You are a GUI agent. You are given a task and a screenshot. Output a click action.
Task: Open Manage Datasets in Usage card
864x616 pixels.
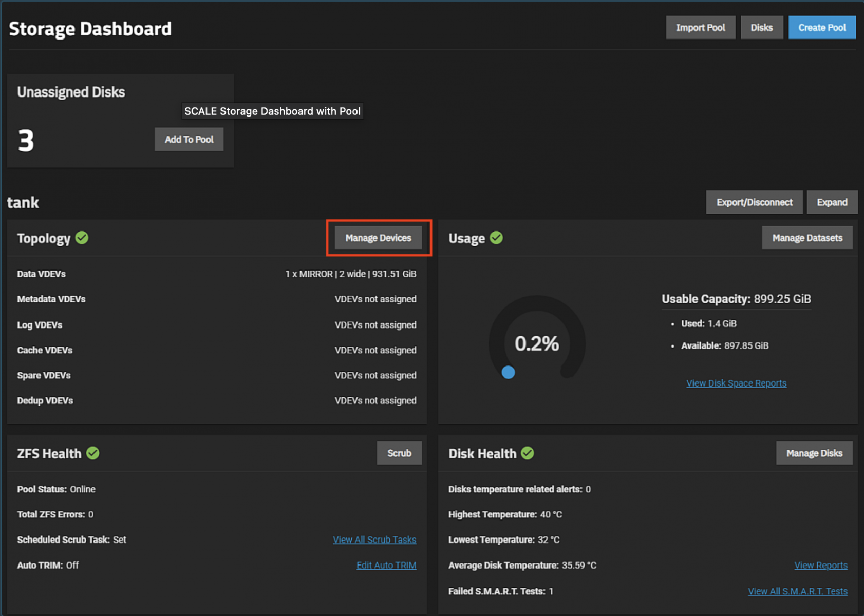[x=807, y=238]
